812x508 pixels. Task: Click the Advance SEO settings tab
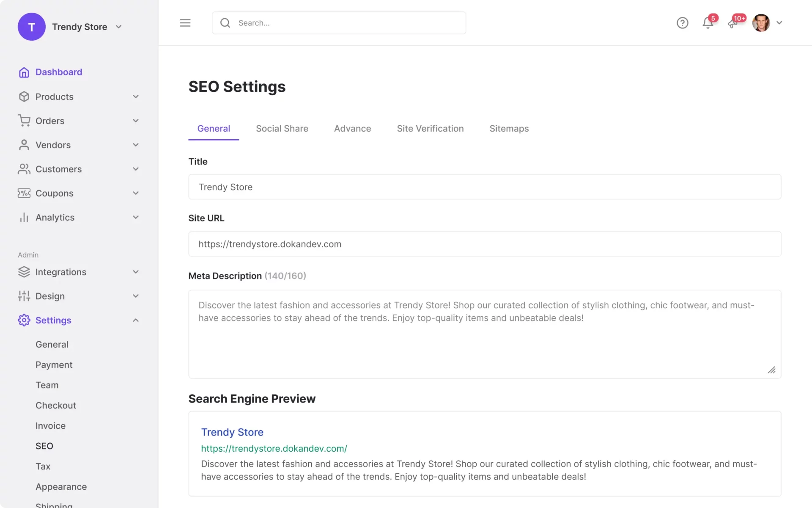click(x=352, y=128)
